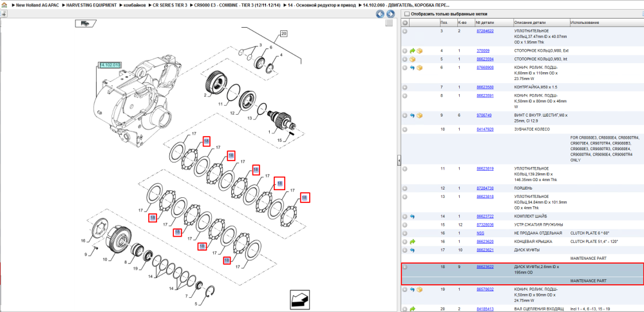The width and height of the screenshot is (644, 312).
Task: Click the box icon for part 86623594
Action: click(413, 59)
